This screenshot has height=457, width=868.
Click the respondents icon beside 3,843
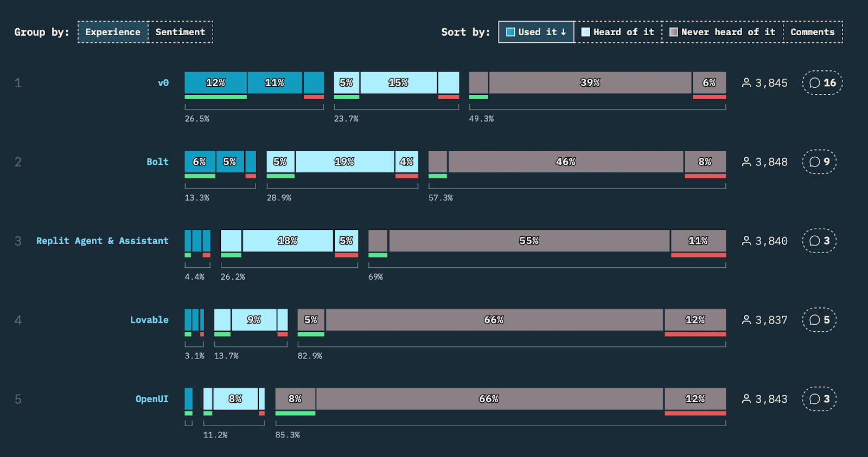(x=746, y=399)
